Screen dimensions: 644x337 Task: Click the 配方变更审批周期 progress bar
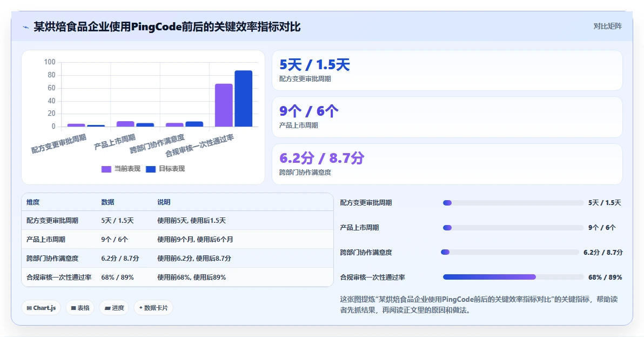tap(513, 203)
